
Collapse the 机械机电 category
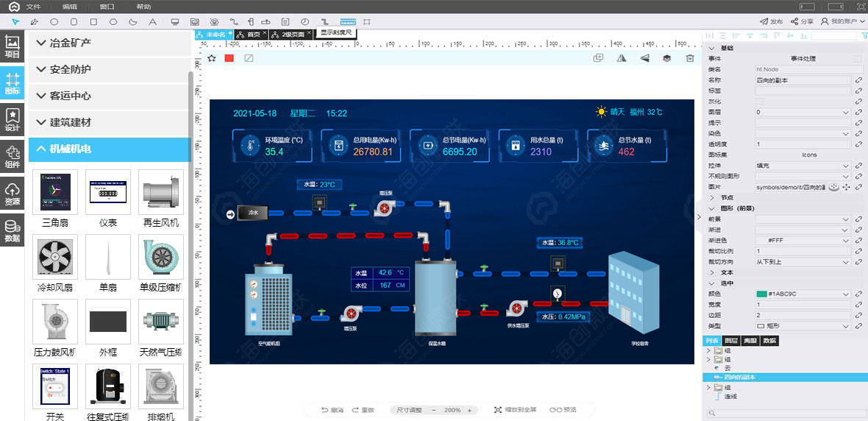(41, 149)
